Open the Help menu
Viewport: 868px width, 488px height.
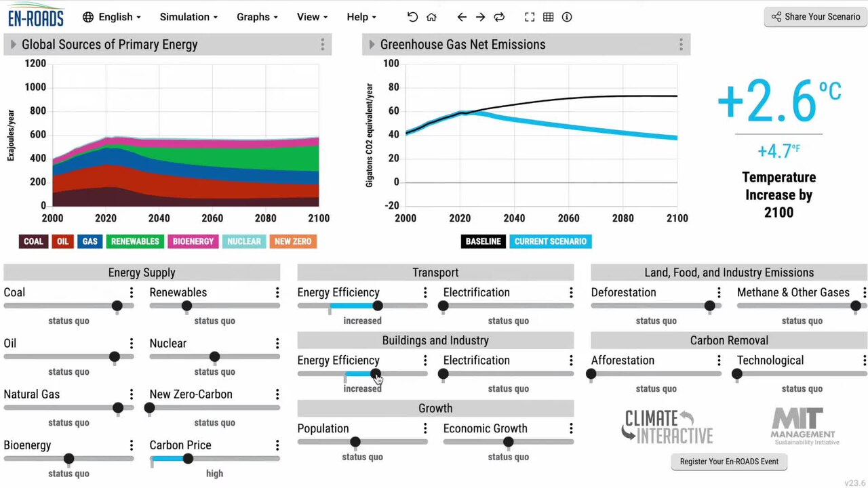[x=361, y=17]
